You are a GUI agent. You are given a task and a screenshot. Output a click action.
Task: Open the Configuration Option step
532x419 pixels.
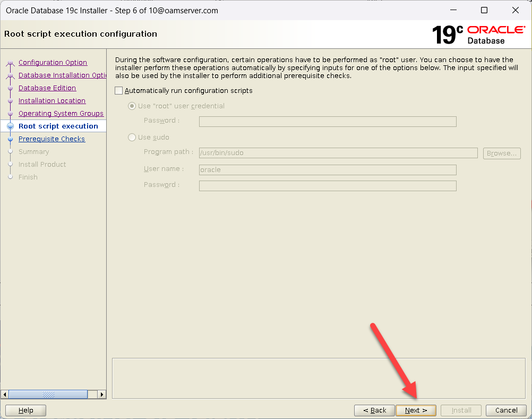pyautogui.click(x=53, y=63)
